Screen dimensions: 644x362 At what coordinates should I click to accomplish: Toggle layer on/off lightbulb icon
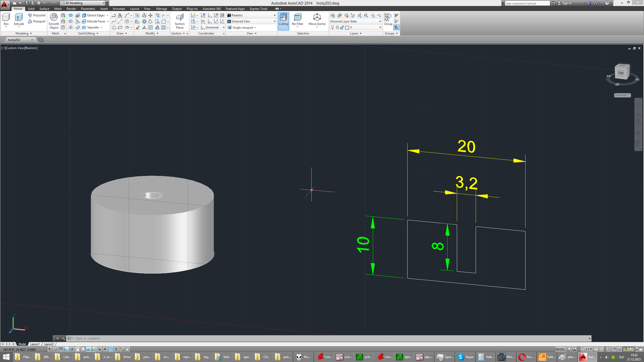(332, 27)
